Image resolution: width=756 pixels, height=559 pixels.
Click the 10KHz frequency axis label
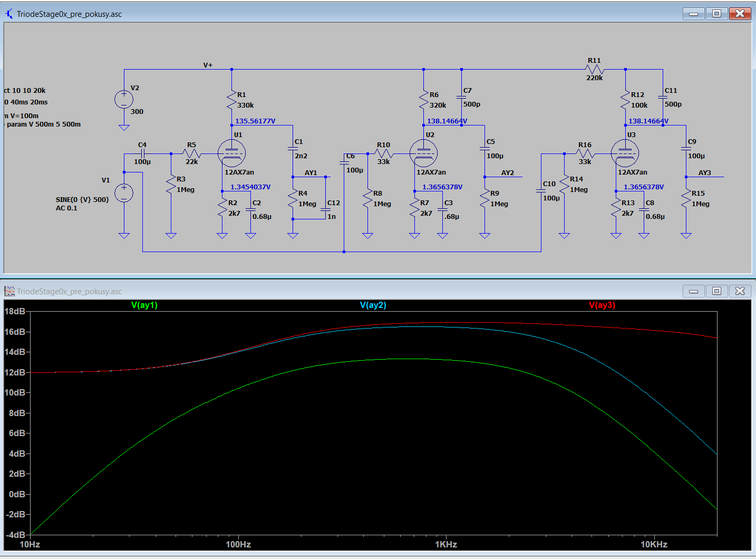point(654,544)
